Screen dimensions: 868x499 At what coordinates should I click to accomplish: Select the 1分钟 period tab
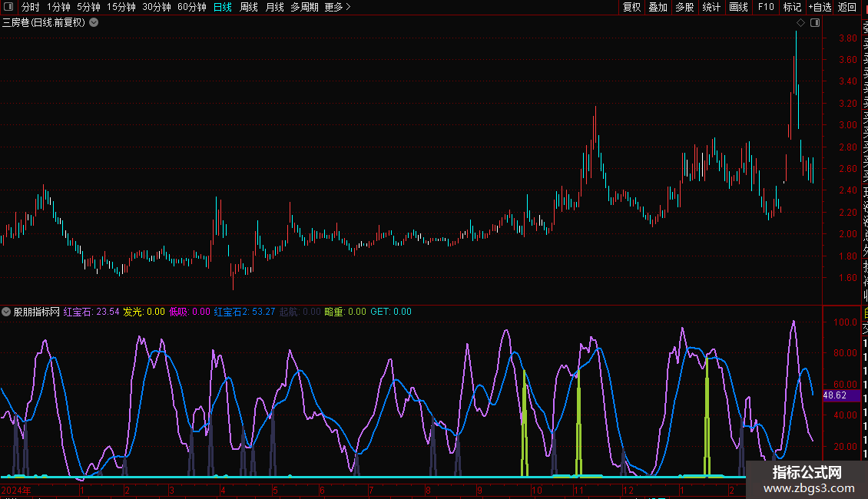(58, 7)
